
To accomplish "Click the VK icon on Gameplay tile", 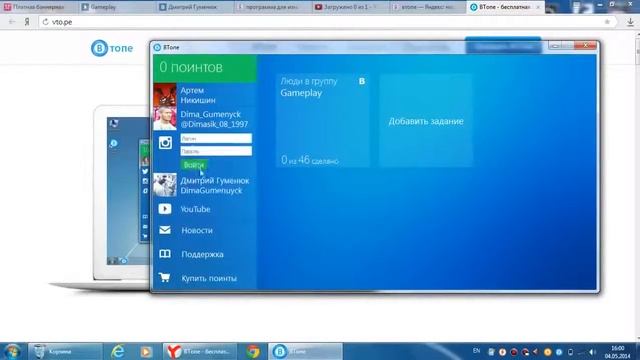I will coord(362,81).
